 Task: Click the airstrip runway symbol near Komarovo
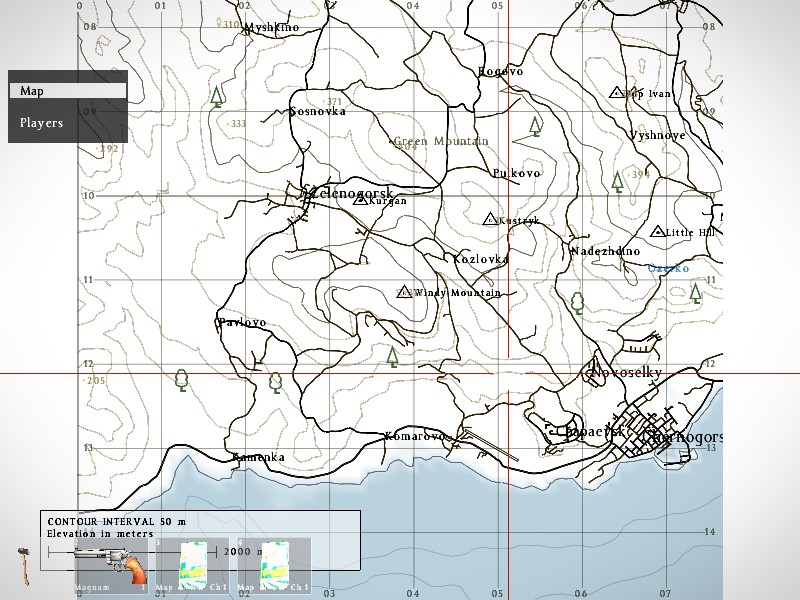pyautogui.click(x=490, y=445)
